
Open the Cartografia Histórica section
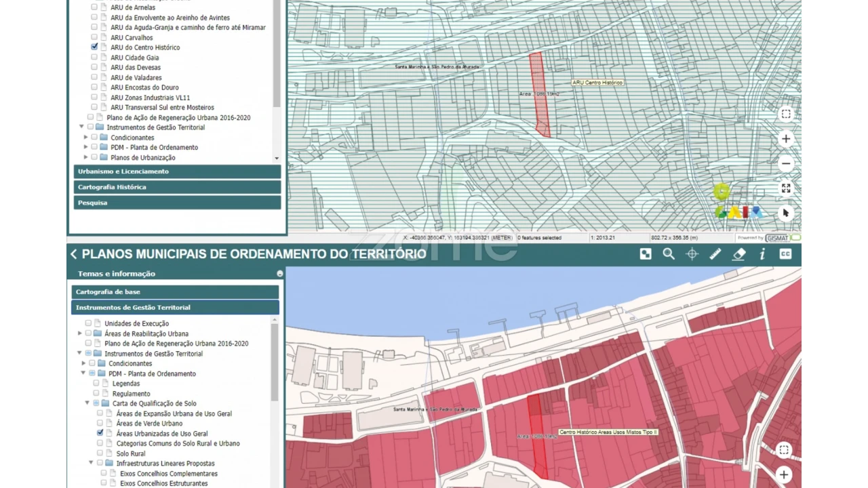(177, 187)
